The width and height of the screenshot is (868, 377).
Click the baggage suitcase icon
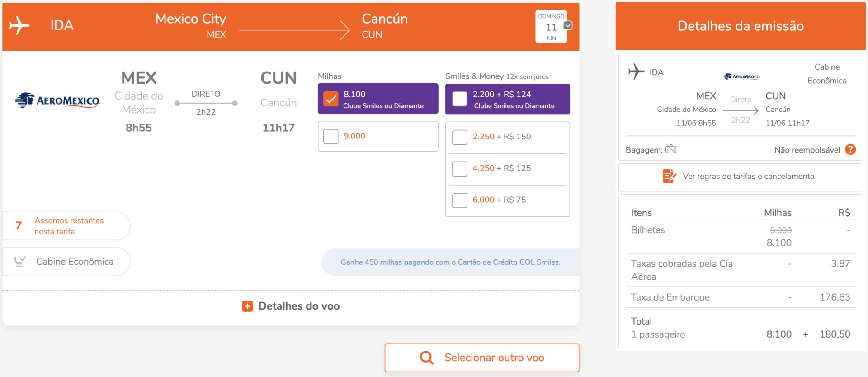(671, 149)
